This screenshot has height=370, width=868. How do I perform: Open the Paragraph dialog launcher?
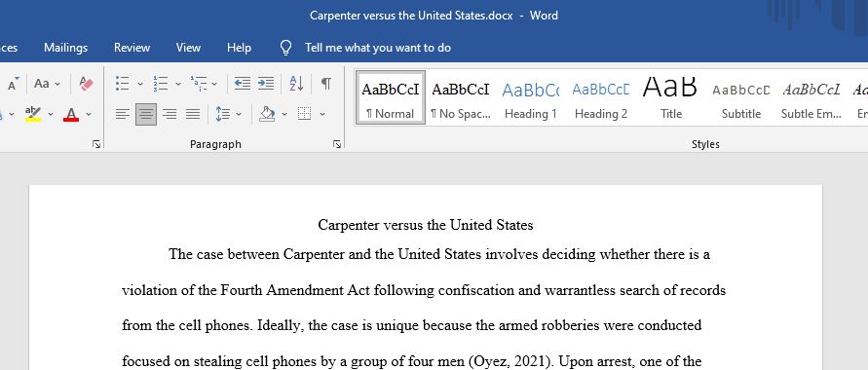click(336, 144)
